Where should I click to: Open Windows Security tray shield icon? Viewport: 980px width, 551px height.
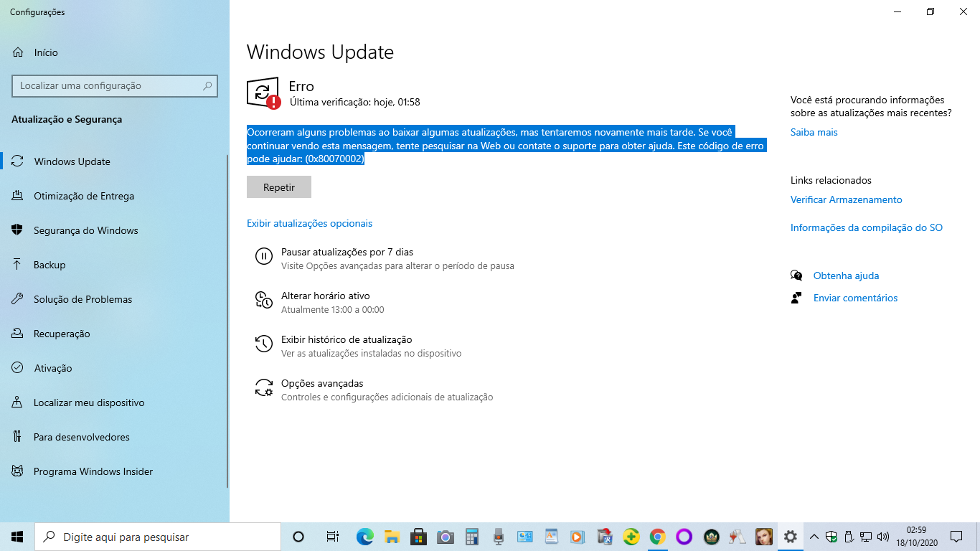point(831,537)
